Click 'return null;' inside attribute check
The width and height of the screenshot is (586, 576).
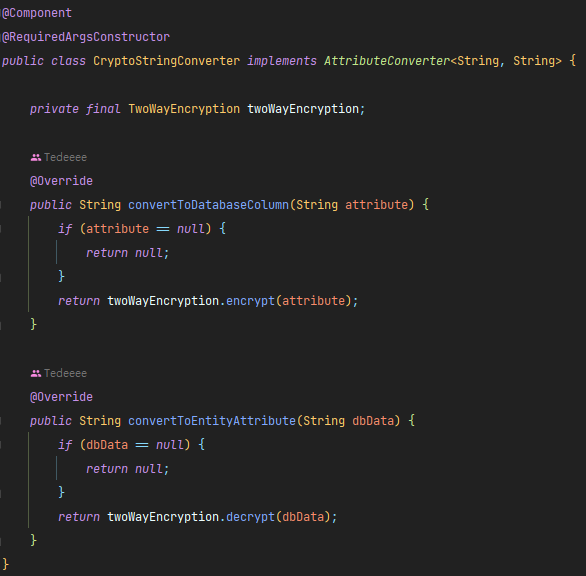point(127,253)
